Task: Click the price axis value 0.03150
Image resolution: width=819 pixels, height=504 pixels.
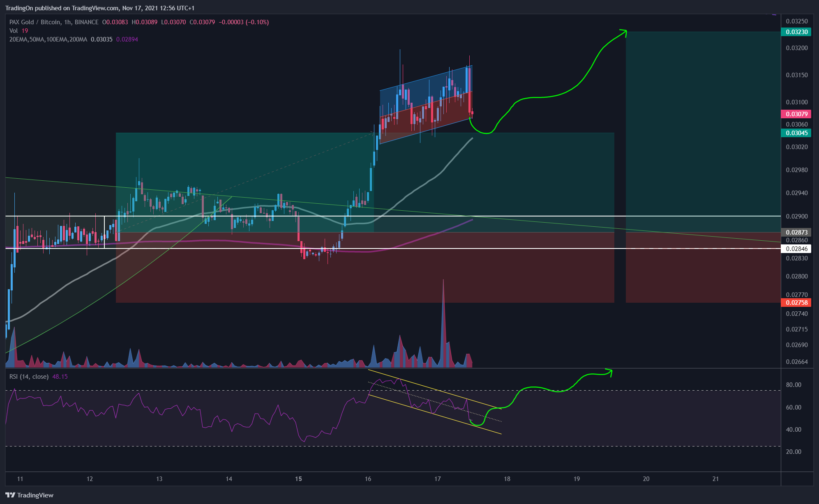Action: pos(796,75)
